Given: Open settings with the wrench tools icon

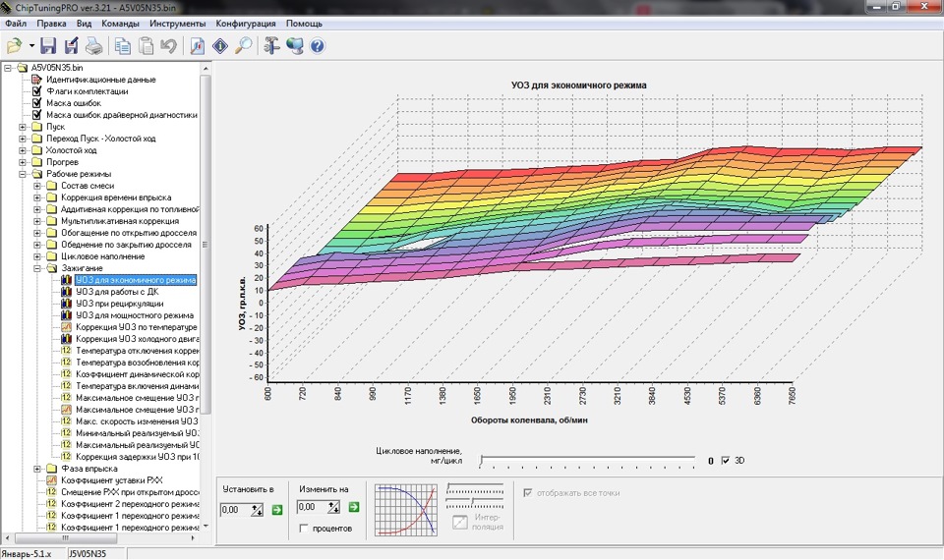Looking at the screenshot, I should tap(273, 45).
